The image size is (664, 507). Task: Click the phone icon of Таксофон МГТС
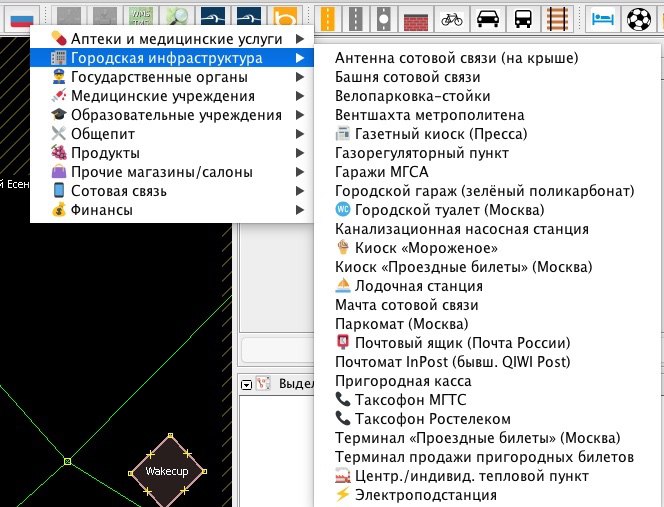point(343,399)
